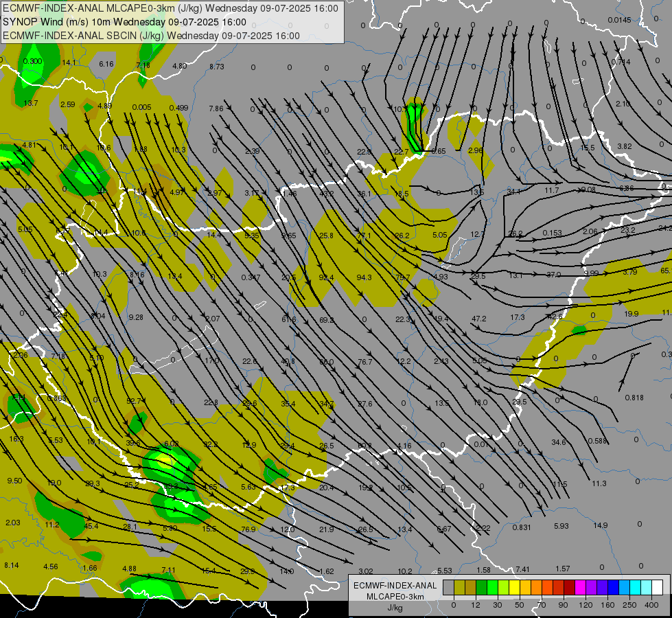Click the map value 34.6

coord(559,442)
